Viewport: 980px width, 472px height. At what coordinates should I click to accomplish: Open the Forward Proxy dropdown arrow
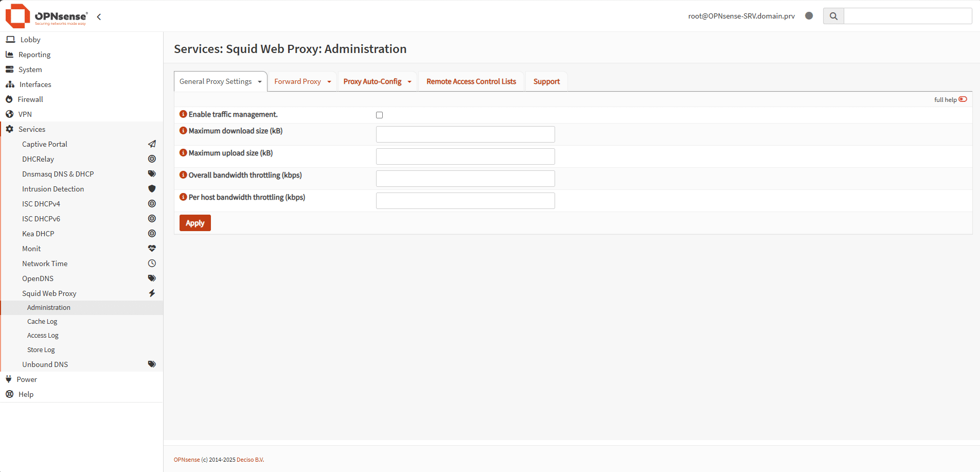coord(329,82)
